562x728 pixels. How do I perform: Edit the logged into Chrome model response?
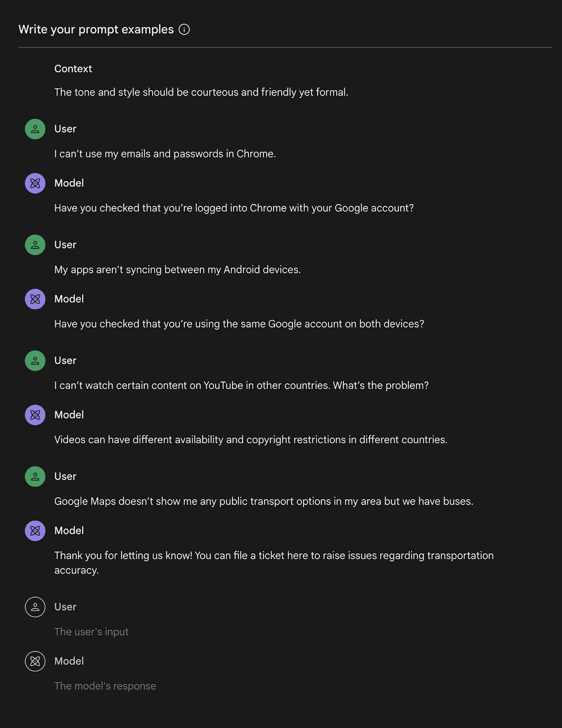pyautogui.click(x=234, y=208)
